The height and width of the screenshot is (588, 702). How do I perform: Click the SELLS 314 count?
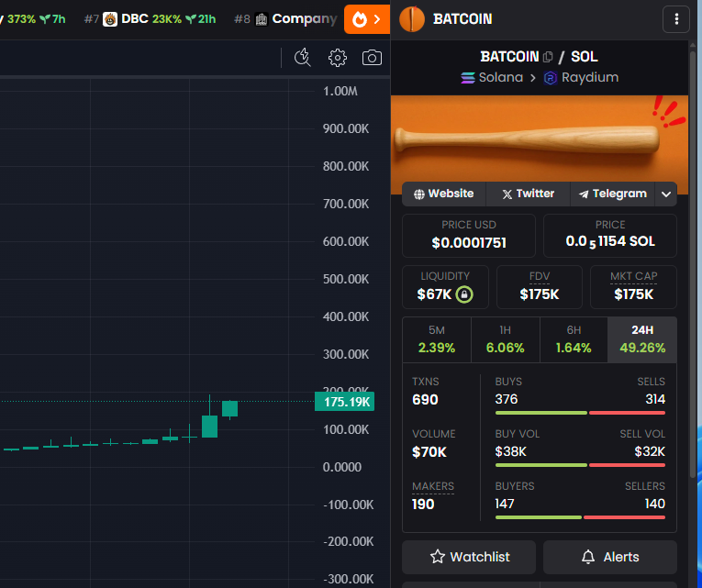pos(655,399)
